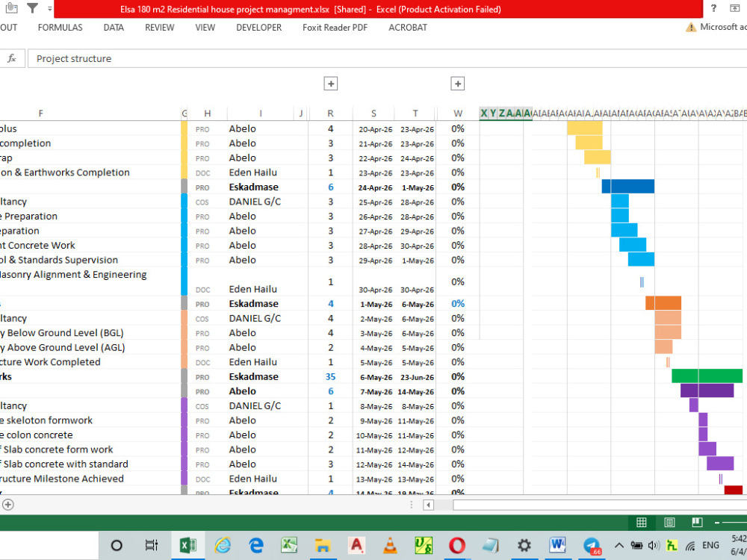This screenshot has height=560, width=747.
Task: Click the Above Ground Level (AGL) cell
Action: [x=90, y=348]
